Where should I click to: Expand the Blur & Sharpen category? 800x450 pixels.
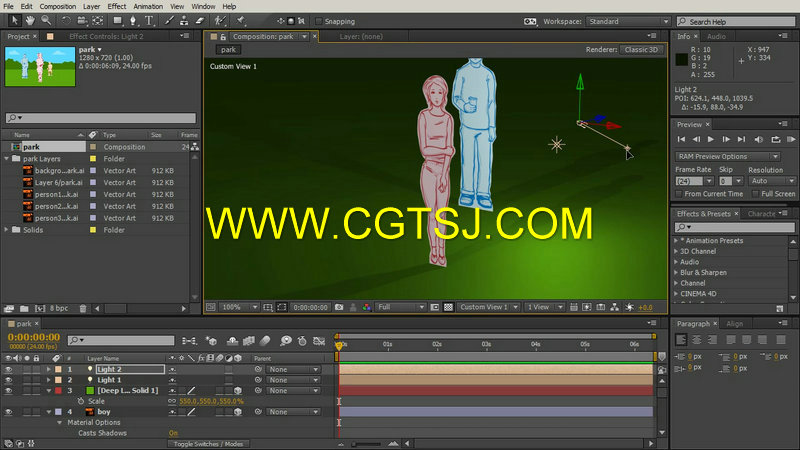click(x=677, y=272)
